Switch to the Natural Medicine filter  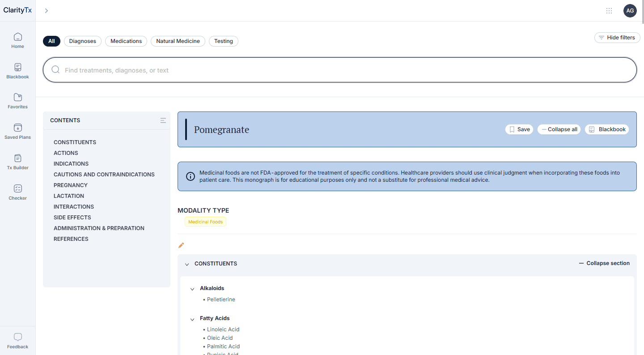click(x=178, y=41)
